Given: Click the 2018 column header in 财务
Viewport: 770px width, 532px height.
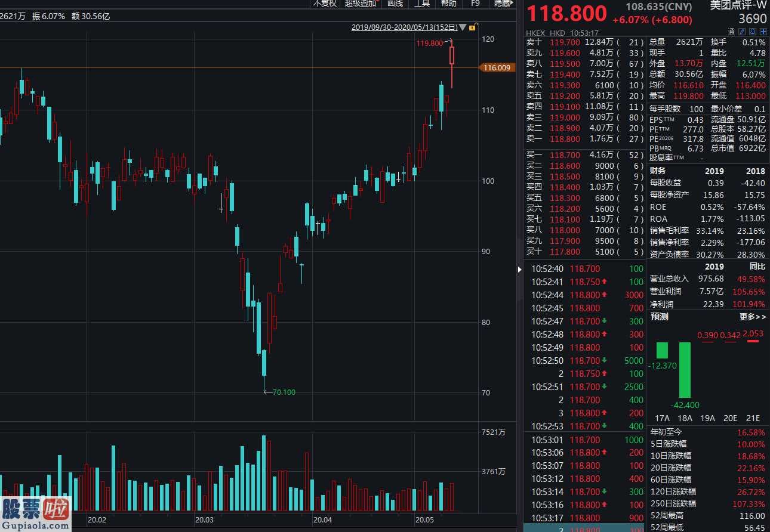Looking at the screenshot, I should tap(755, 171).
